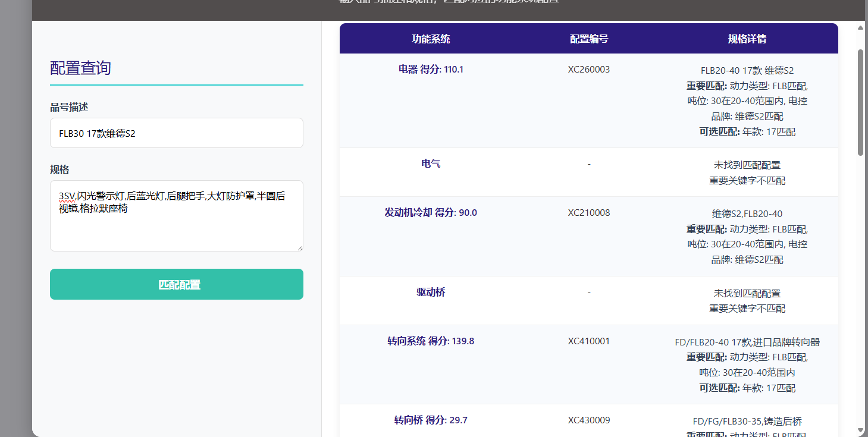Click the 电器 得分 110.1 cell
The height and width of the screenshot is (437, 868).
tap(431, 70)
